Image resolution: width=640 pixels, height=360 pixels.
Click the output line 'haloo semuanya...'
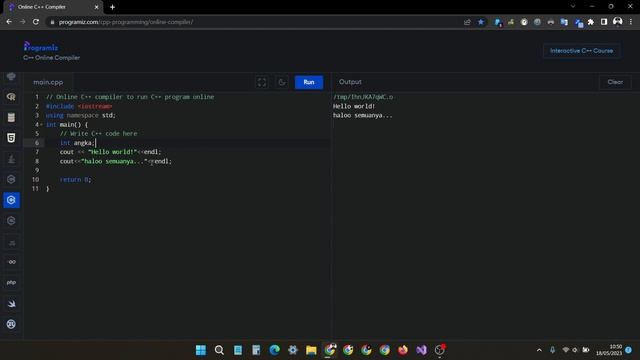362,116
